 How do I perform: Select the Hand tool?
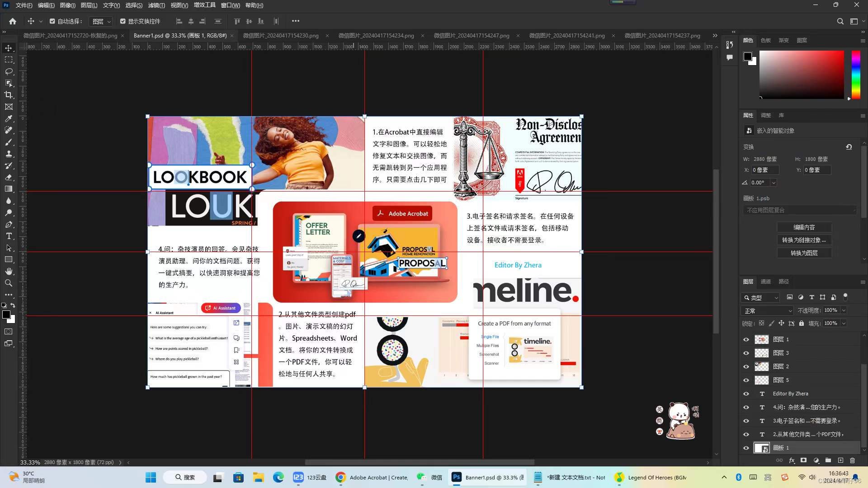pyautogui.click(x=9, y=271)
